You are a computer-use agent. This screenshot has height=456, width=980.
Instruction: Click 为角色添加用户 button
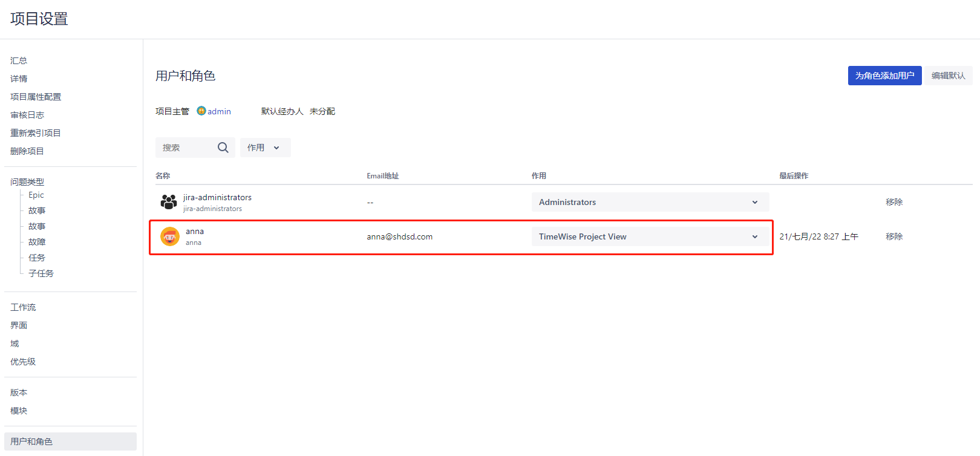point(884,76)
